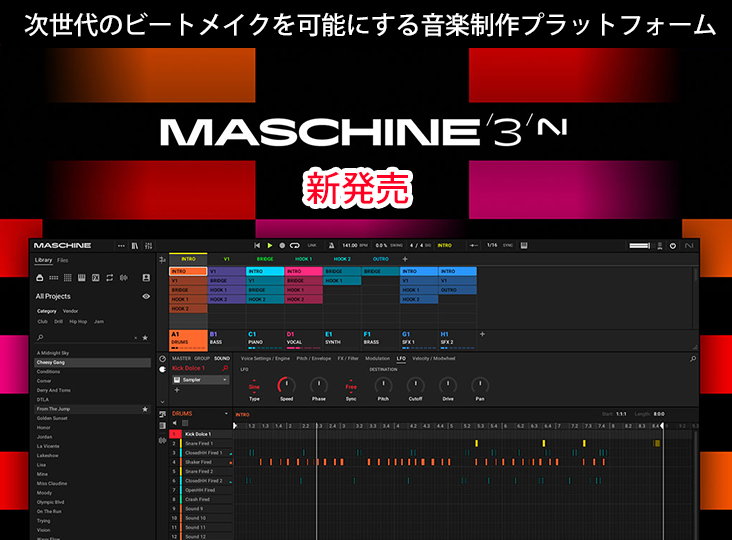Toggle the All Projects eye icon
The height and width of the screenshot is (540, 732).
146,296
